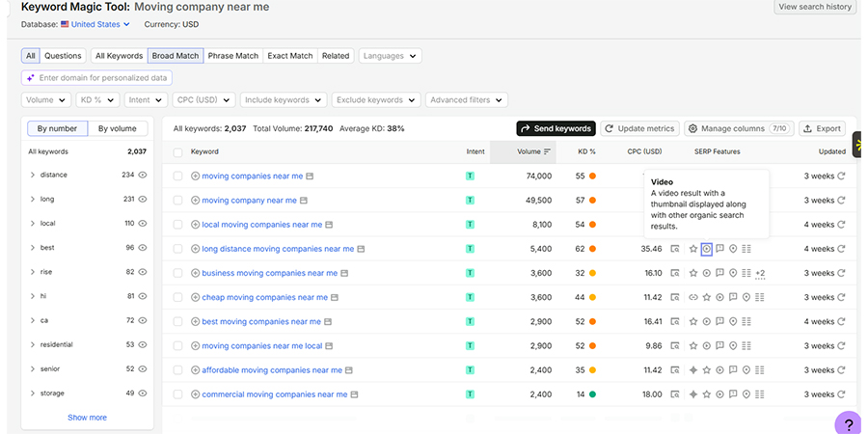Image resolution: width=868 pixels, height=434 pixels.
Task: Add 'moving companies near me' keyword via plus icon
Action: [195, 176]
